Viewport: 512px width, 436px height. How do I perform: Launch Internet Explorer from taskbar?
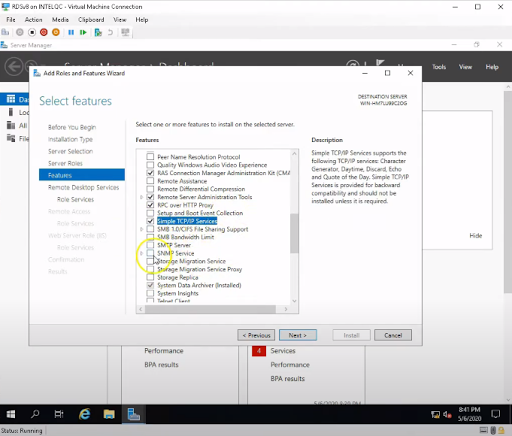[x=85, y=414]
